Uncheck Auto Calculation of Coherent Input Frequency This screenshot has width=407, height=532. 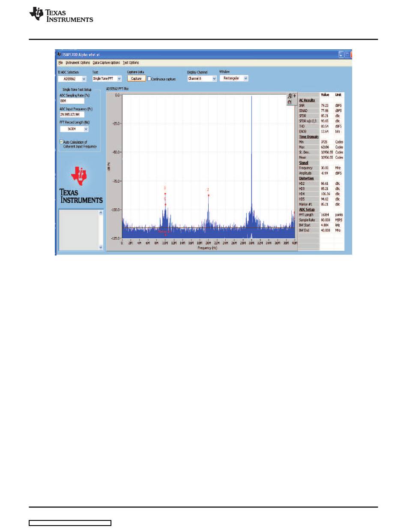(61, 142)
